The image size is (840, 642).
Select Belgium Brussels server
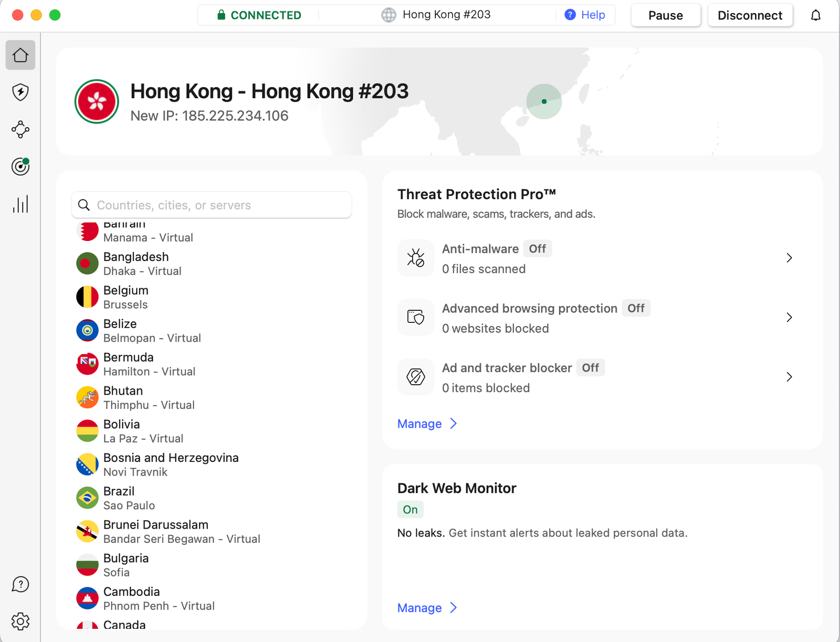(x=212, y=297)
